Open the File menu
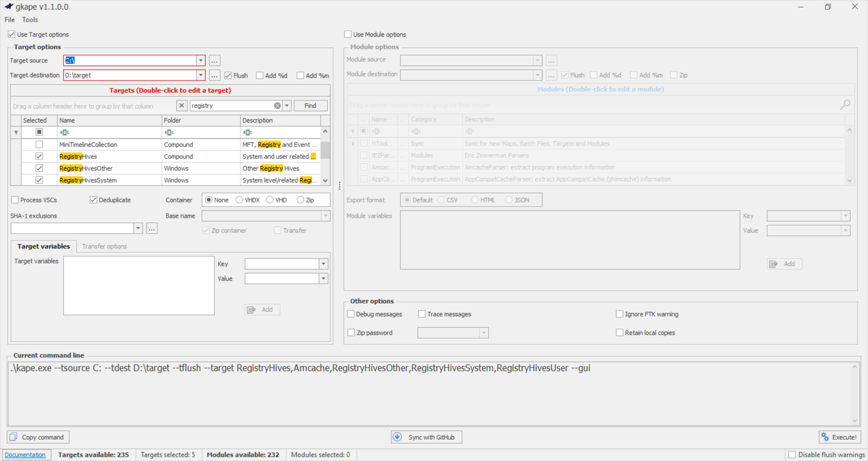The width and height of the screenshot is (868, 461). click(x=10, y=20)
